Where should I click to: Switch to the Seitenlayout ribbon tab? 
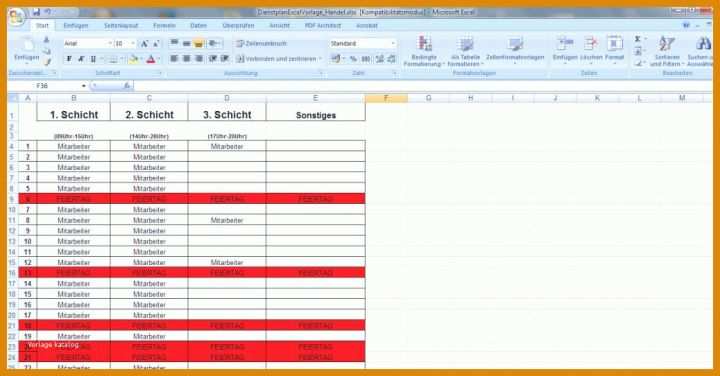[x=121, y=26]
